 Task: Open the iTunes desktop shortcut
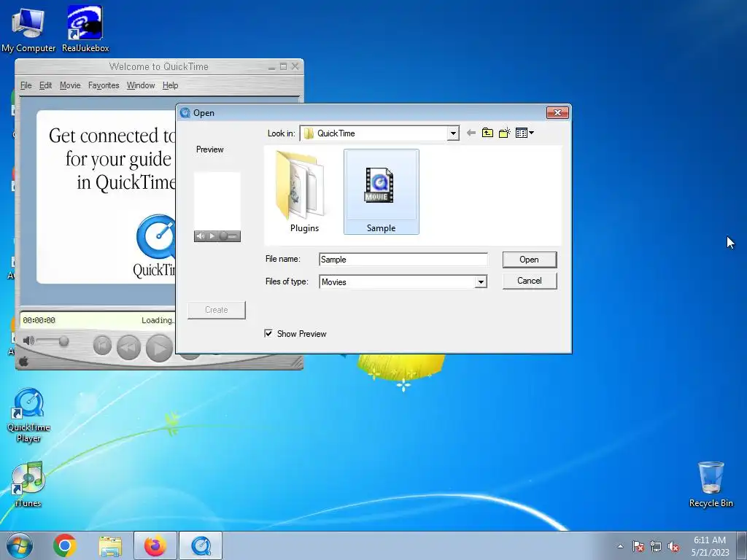(x=28, y=484)
